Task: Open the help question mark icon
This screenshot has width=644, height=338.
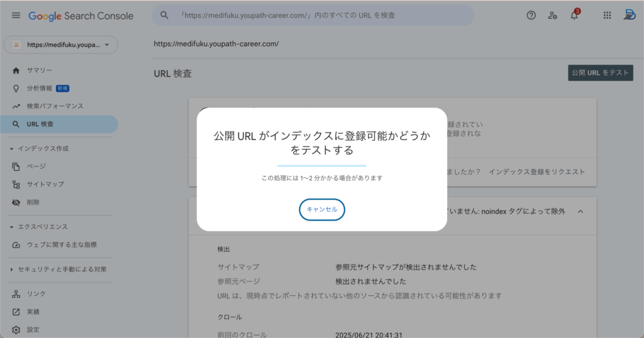Action: click(x=531, y=16)
